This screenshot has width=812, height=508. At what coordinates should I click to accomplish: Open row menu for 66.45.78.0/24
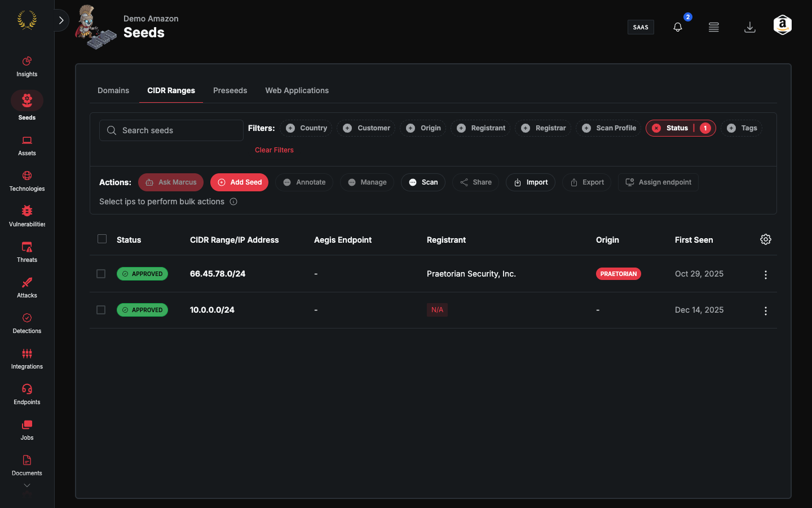pyautogui.click(x=766, y=274)
